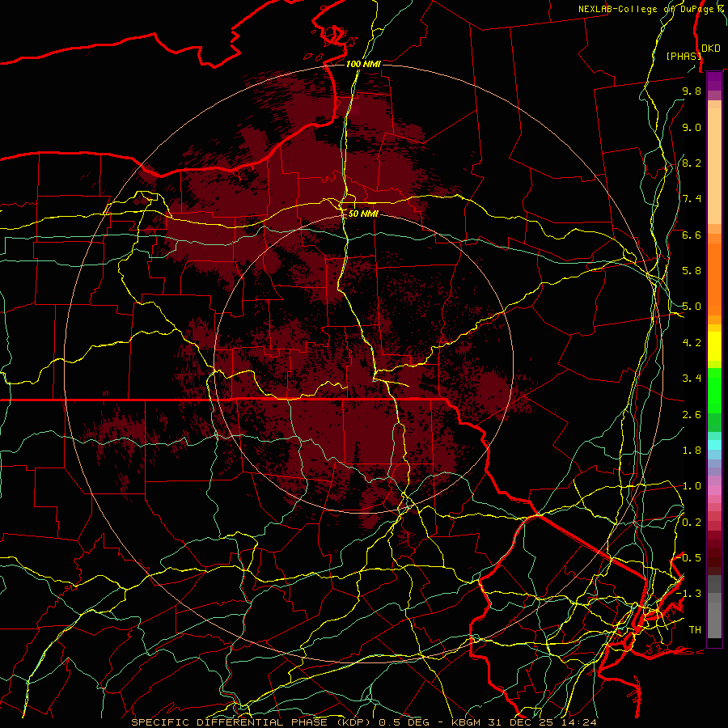Click the 9.8 value on the color scale
This screenshot has width=728, height=728.
click(692, 91)
